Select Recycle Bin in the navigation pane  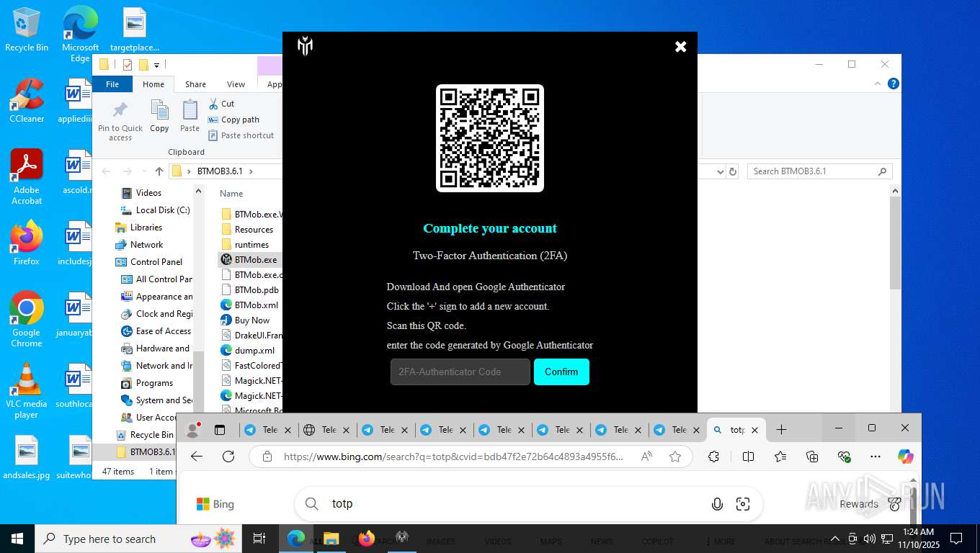151,434
